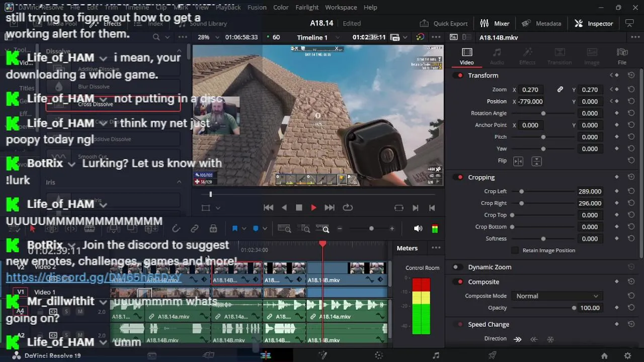The width and height of the screenshot is (644, 362).
Task: Click the Quick Export button
Action: tap(444, 23)
